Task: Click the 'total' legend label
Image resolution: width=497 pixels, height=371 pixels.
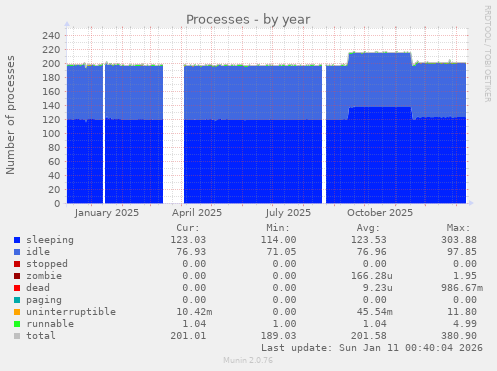Action: pyautogui.click(x=41, y=336)
